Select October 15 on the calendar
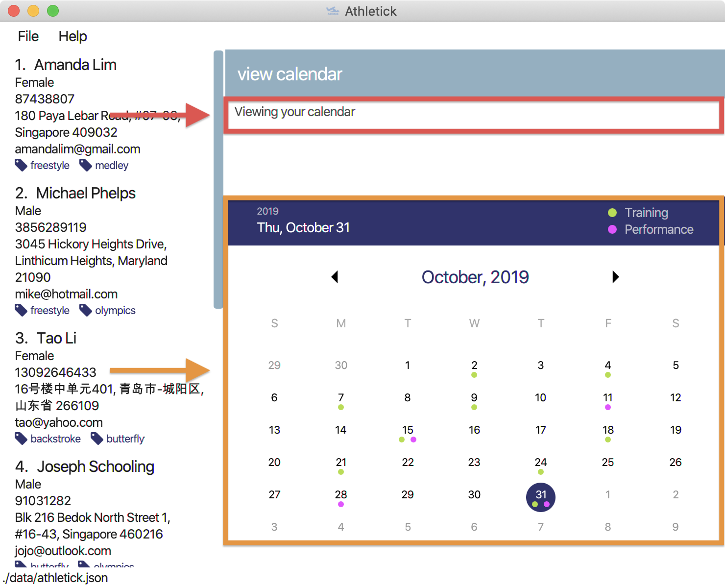The height and width of the screenshot is (588, 725). coord(408,430)
